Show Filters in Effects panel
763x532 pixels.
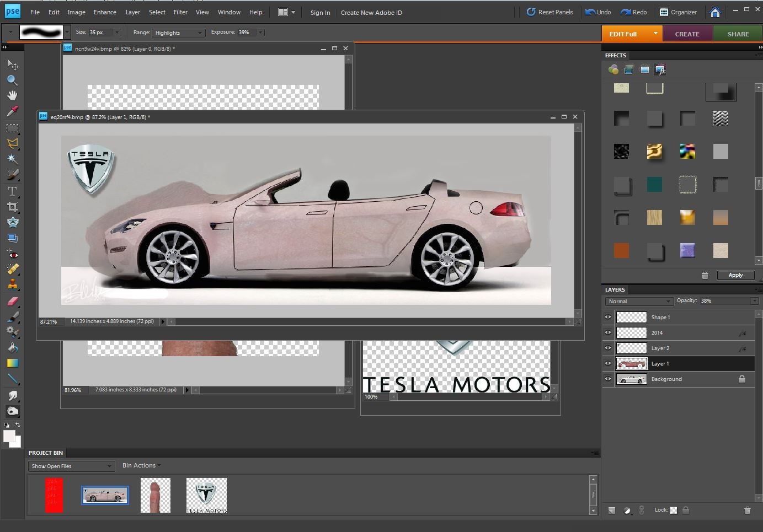click(x=613, y=69)
